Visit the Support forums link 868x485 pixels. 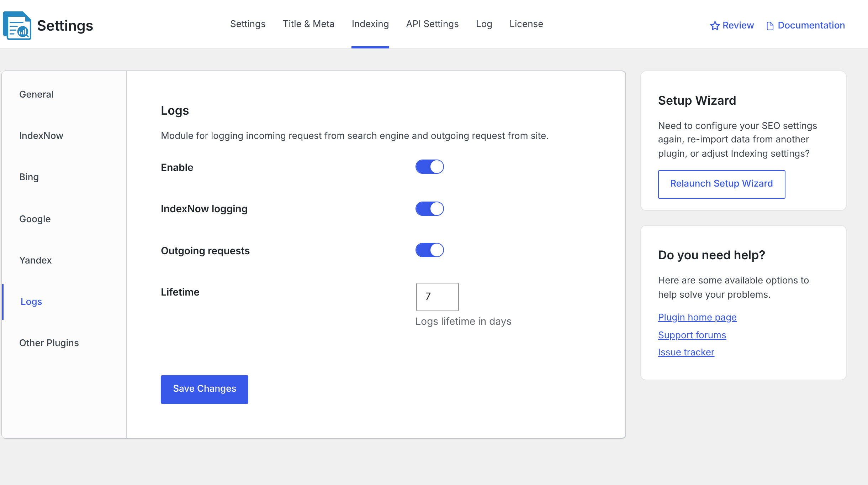[692, 335]
